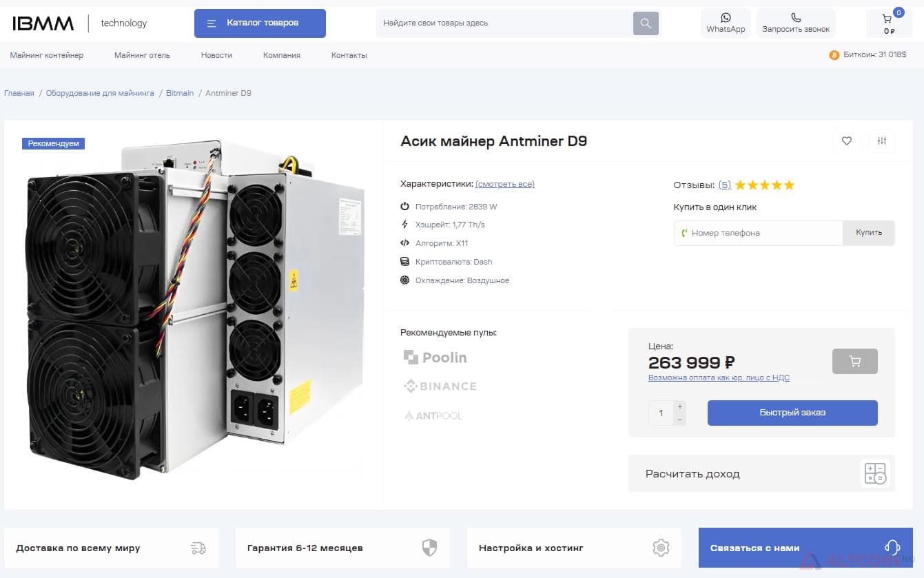The height and width of the screenshot is (578, 924).
Task: Increase quantity with plus stepper
Action: (680, 406)
